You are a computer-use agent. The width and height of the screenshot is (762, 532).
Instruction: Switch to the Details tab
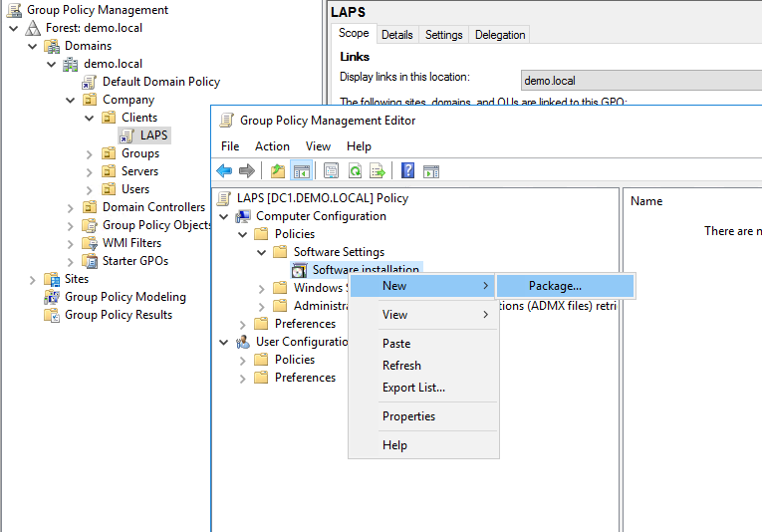click(x=396, y=35)
